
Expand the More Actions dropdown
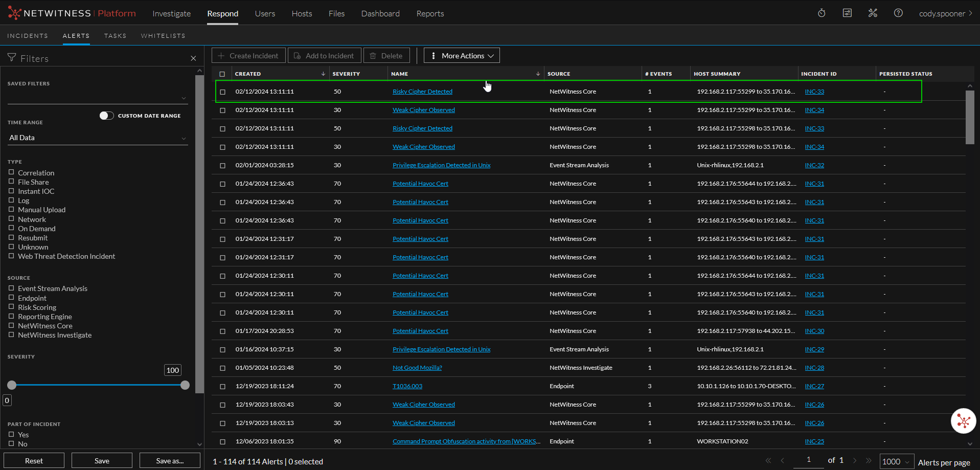coord(462,56)
